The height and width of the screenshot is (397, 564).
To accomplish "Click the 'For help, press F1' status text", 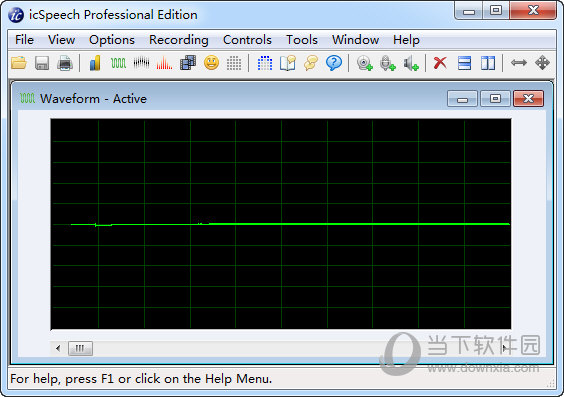I will 141,379.
